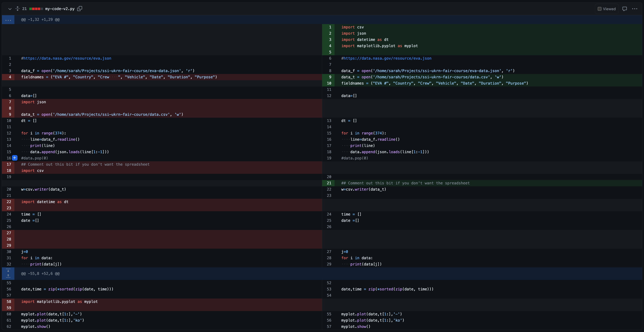Select the hunk header @@ -1,32 +1,29 @@
Image resolution: width=644 pixels, height=332 pixels.
click(40, 19)
